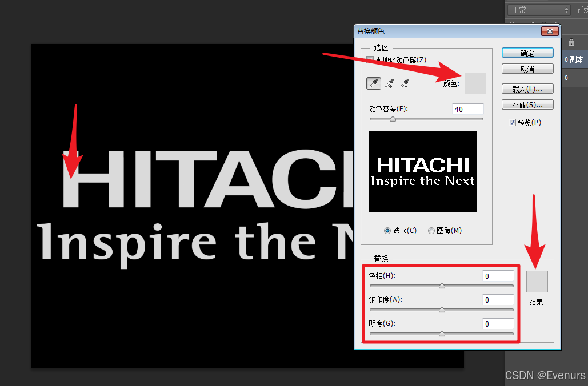Select the Subtract from Sample eyedropper
Viewport: 588px width, 386px height.
(405, 83)
